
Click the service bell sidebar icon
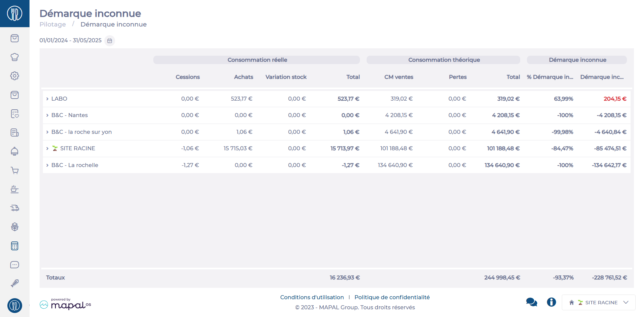tap(14, 152)
